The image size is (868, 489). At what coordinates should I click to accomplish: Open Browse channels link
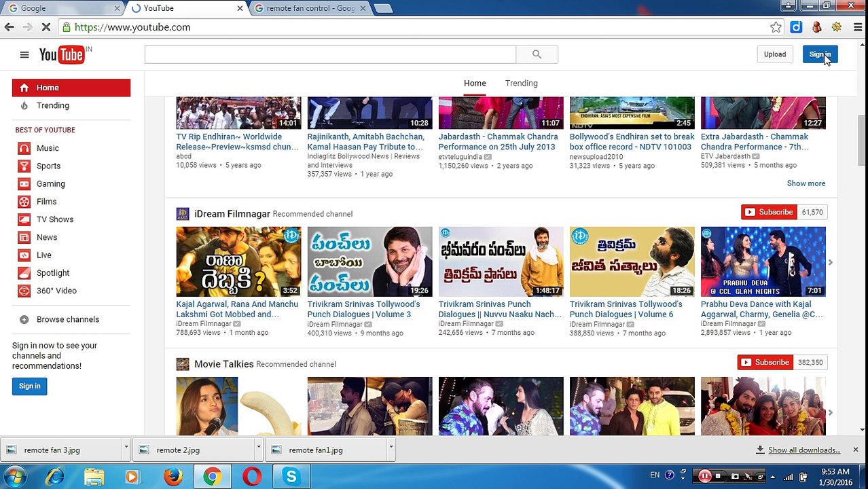coord(68,319)
